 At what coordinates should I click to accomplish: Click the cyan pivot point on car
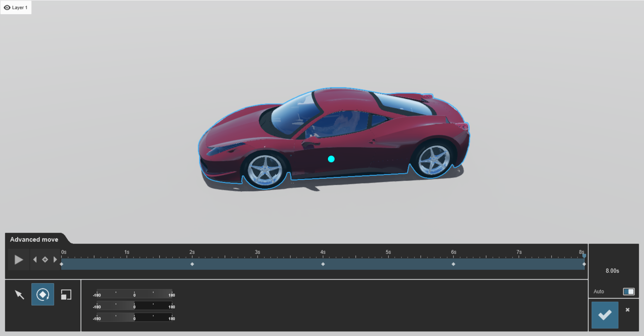pos(331,159)
